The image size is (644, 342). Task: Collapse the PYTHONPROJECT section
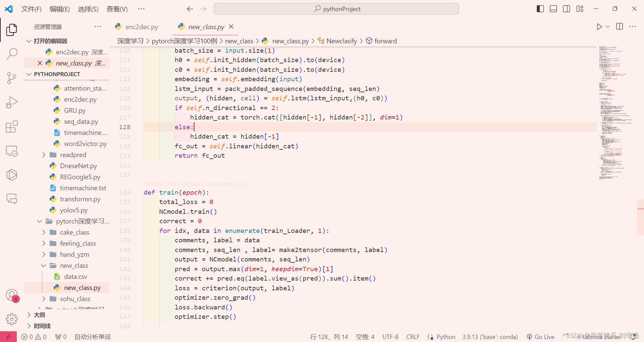point(29,74)
